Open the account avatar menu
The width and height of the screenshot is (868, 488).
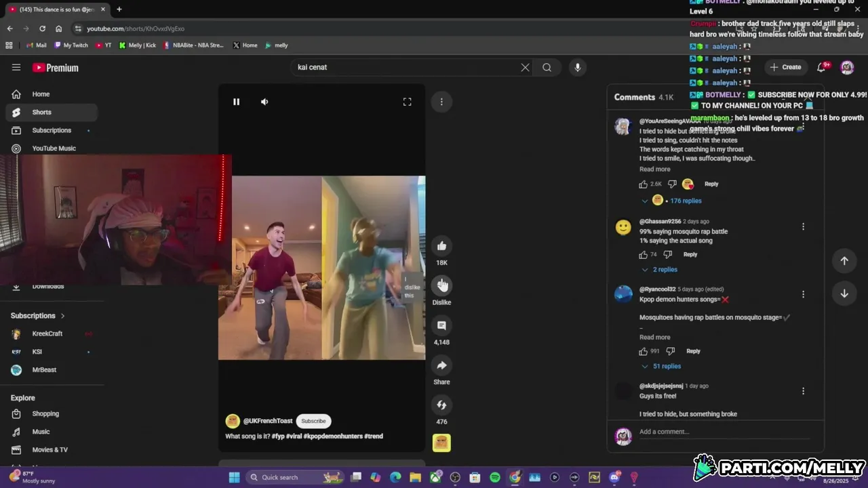[847, 67]
